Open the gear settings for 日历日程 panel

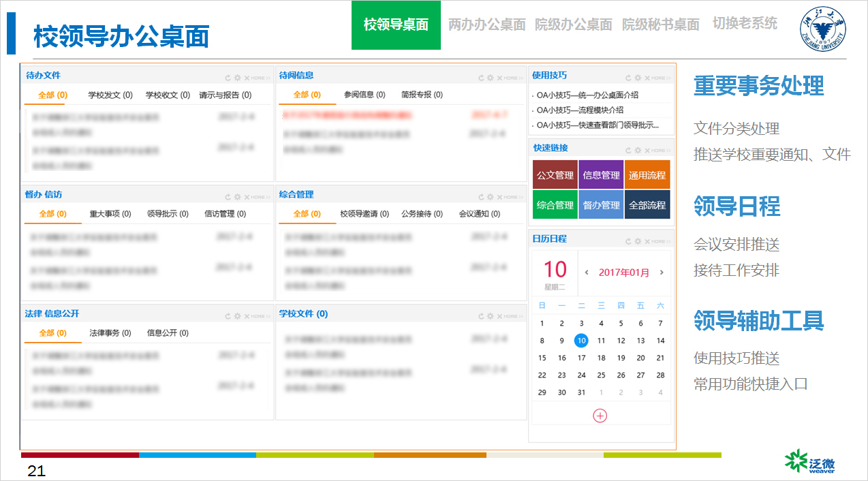638,242
